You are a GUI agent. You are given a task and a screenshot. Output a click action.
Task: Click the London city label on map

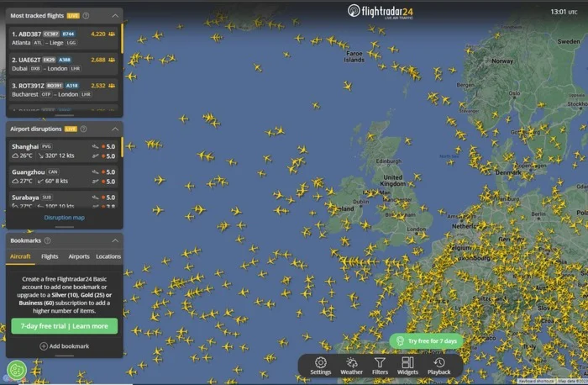click(417, 229)
